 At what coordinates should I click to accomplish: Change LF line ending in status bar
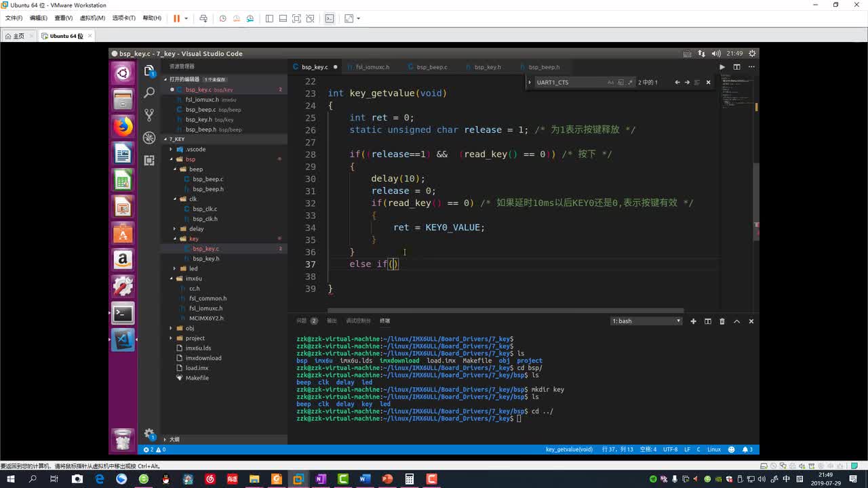(x=687, y=449)
